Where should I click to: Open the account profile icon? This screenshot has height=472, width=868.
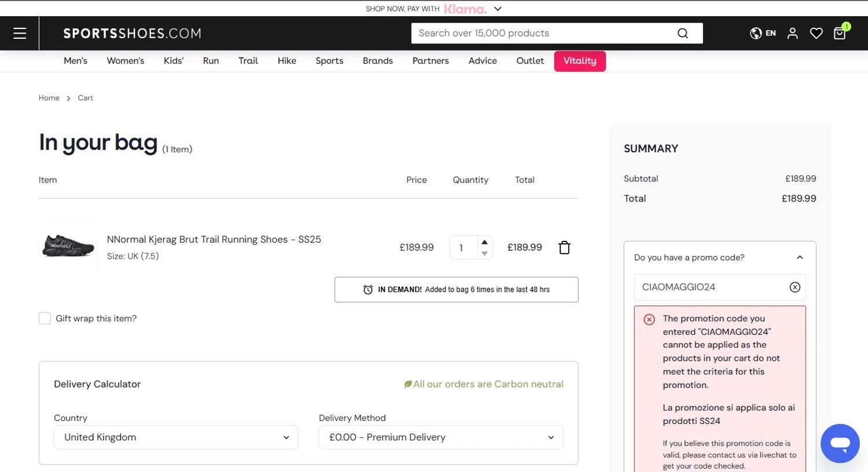tap(792, 34)
